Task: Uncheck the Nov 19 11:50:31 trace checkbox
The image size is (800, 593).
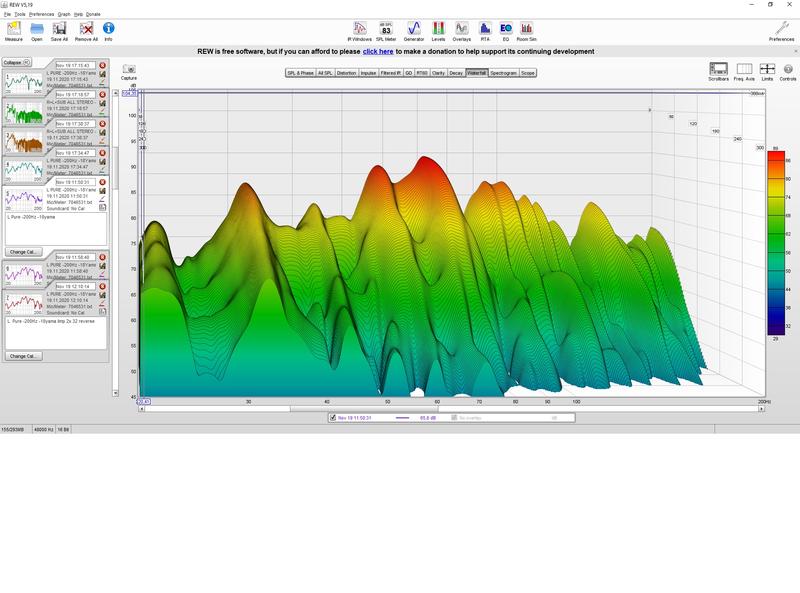Action: pos(333,418)
